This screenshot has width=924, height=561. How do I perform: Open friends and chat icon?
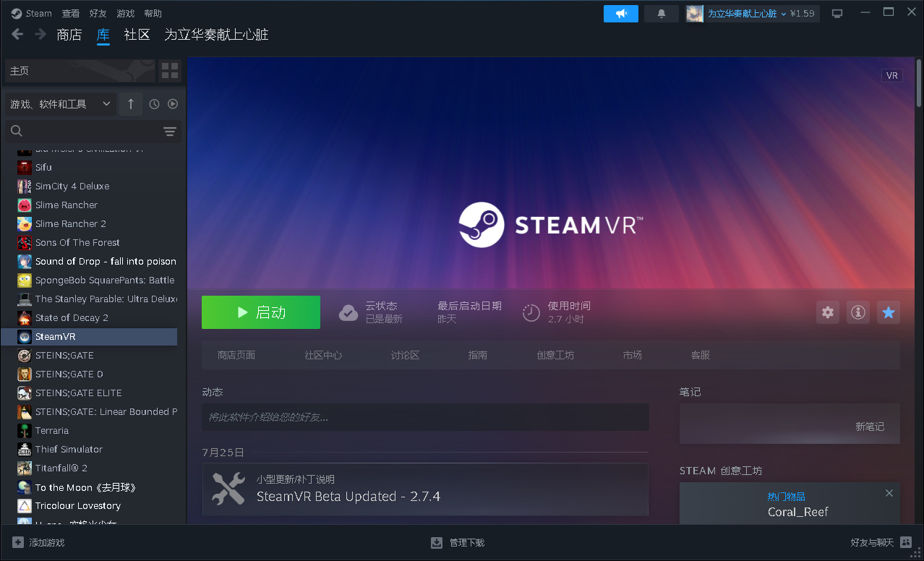click(907, 542)
